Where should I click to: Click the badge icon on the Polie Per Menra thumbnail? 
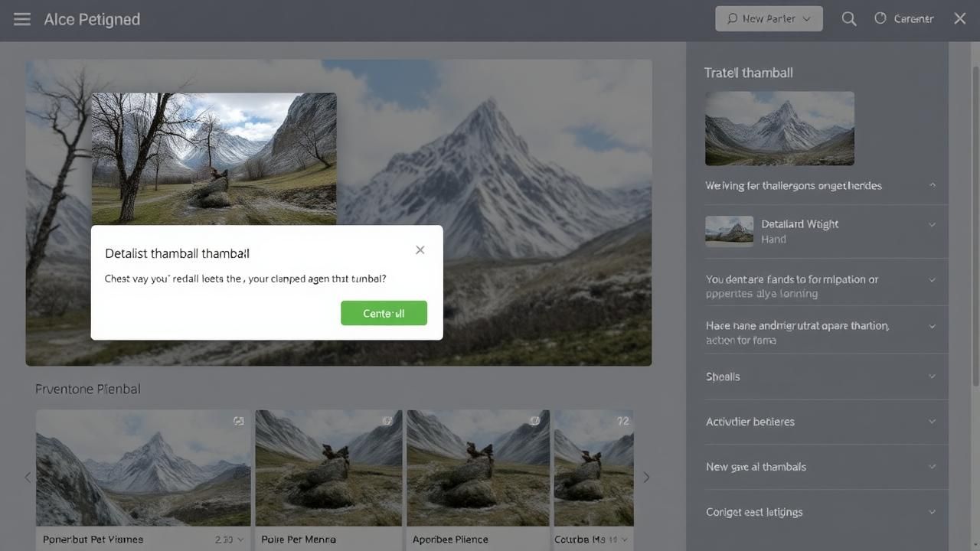387,421
